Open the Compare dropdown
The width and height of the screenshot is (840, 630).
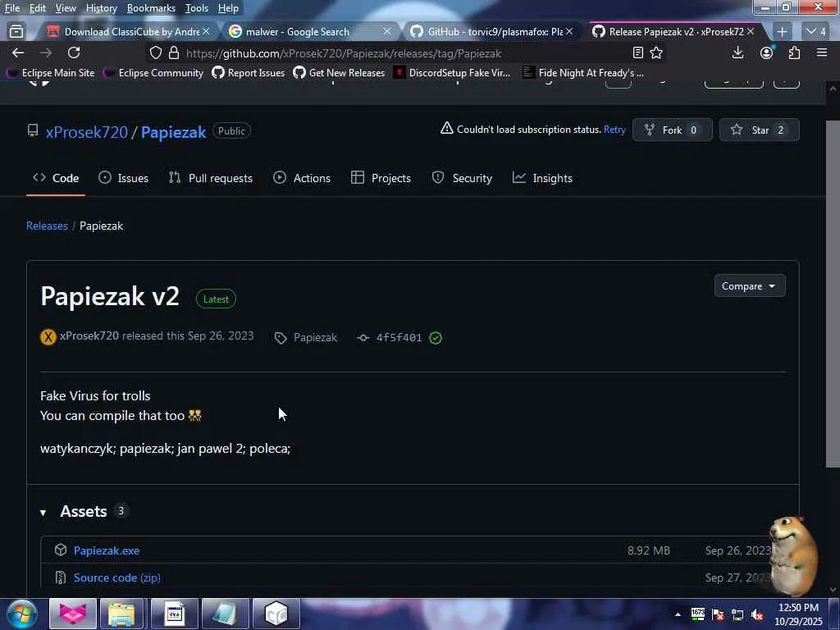pos(750,286)
